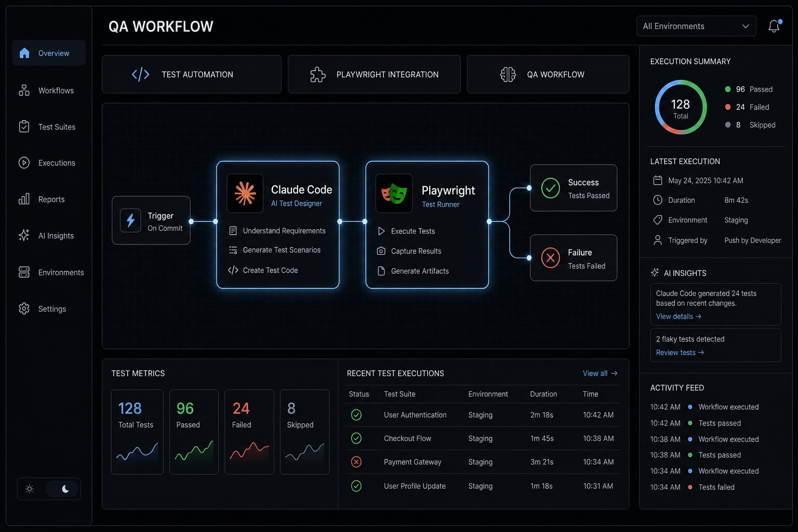Click Checkout Flow test suite row
Image resolution: width=798 pixels, height=532 pixels.
pyautogui.click(x=483, y=438)
